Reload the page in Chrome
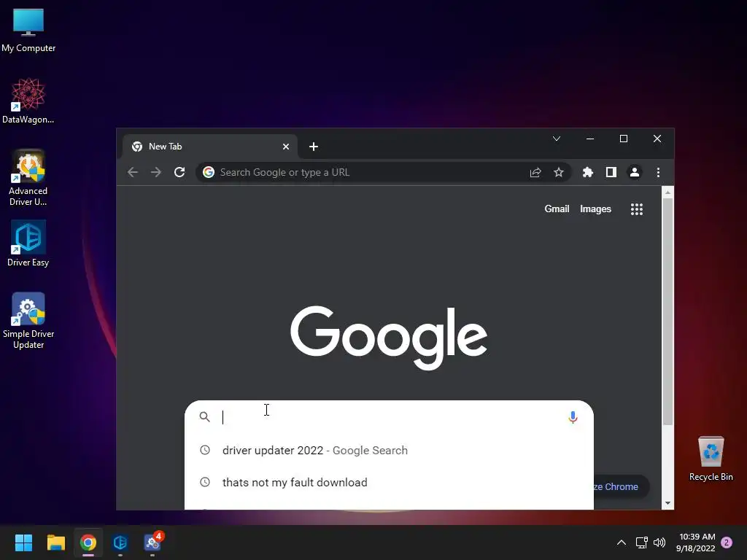 (x=179, y=172)
